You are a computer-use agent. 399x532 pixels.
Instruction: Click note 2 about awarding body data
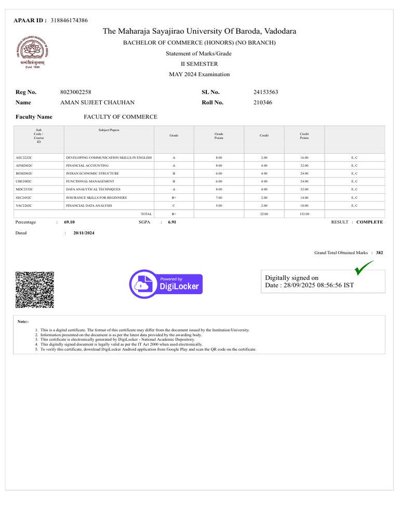pos(121,335)
